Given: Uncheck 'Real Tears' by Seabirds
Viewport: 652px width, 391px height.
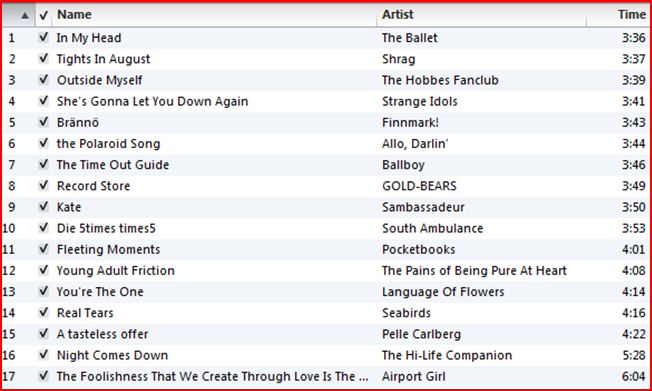Looking at the screenshot, I should click(x=43, y=312).
